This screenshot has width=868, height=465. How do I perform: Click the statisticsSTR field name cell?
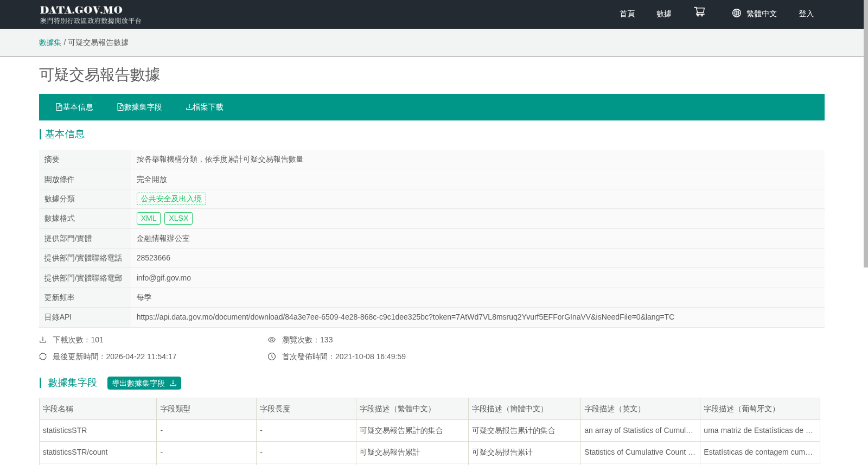tap(98, 430)
